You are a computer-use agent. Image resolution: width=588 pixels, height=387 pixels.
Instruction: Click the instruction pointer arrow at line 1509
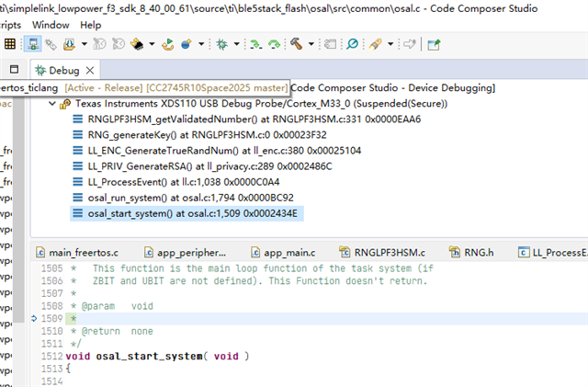pos(34,319)
